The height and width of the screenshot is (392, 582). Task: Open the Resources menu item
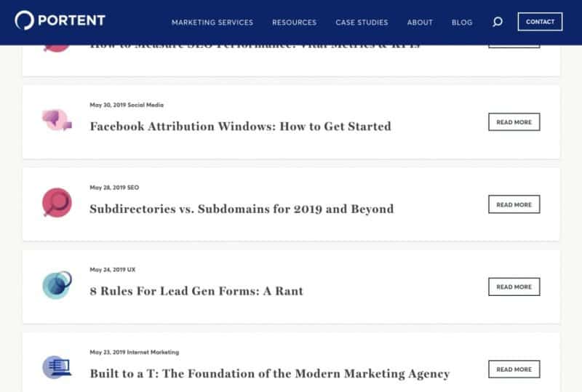coord(295,23)
